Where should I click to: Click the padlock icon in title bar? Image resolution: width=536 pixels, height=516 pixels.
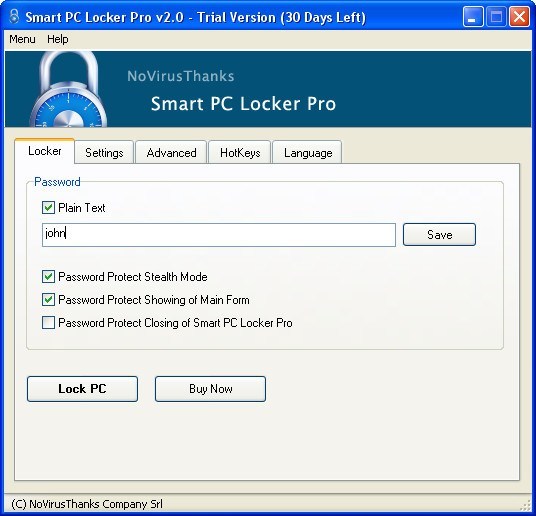[x=14, y=16]
